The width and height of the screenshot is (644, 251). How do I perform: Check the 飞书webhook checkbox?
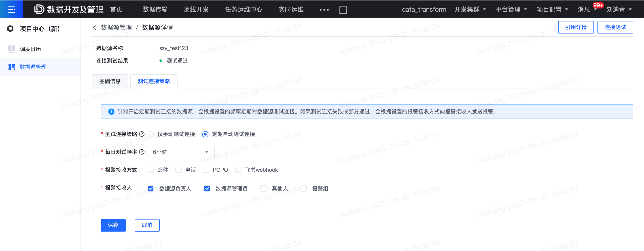(238, 169)
